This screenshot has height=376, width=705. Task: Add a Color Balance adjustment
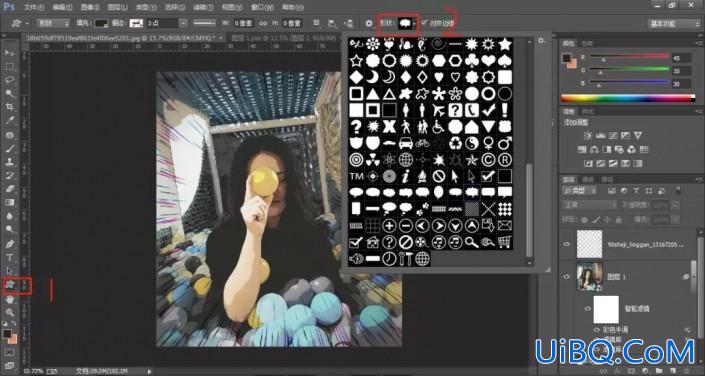[x=594, y=149]
